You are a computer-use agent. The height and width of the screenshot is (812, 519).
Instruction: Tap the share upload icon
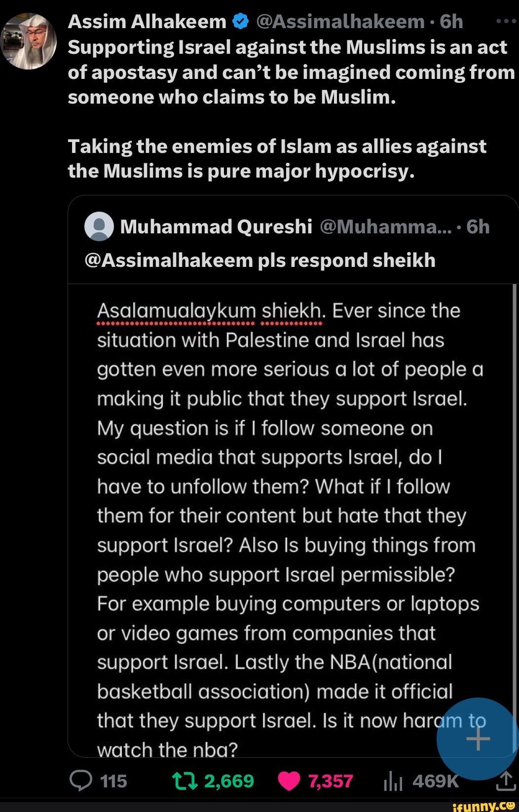click(x=506, y=781)
